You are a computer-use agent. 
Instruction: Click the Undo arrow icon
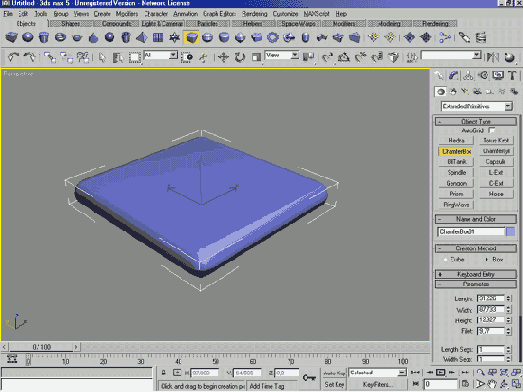[13, 57]
